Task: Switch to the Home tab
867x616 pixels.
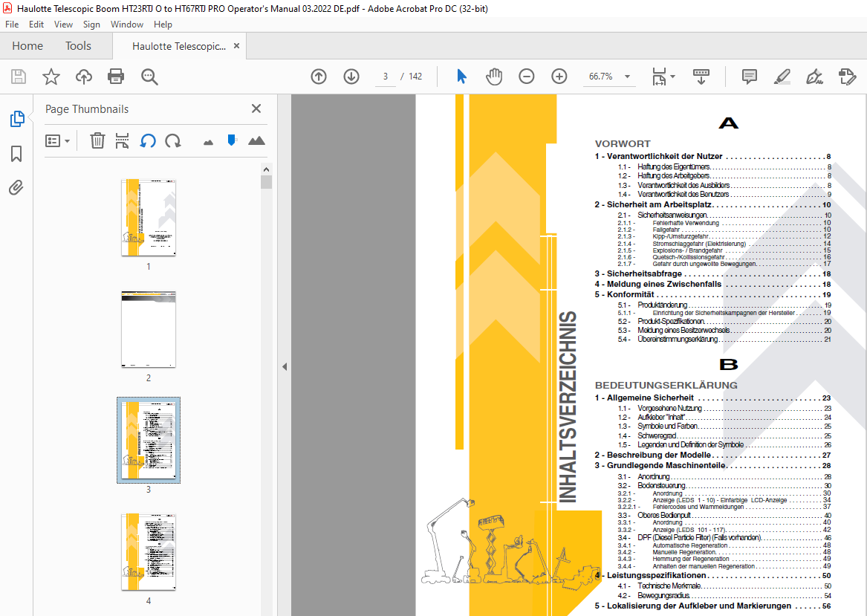Action: [27, 46]
